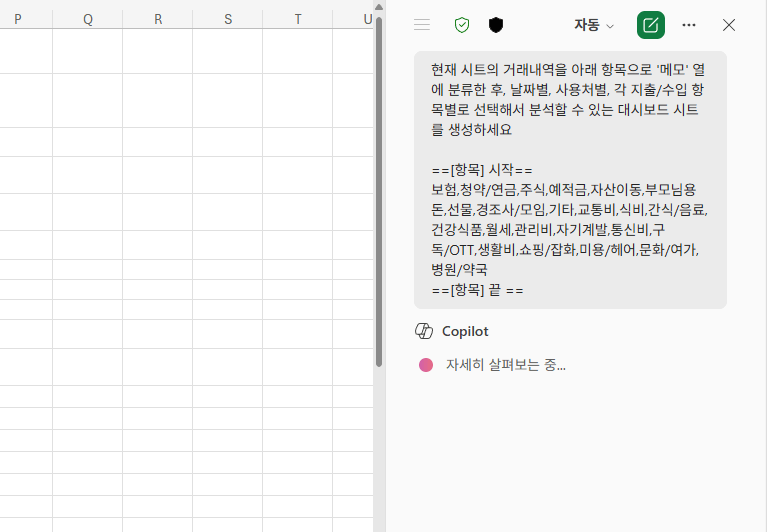Viewport: 768px width, 532px height.
Task: Start a new chat with green compose button
Action: 650,25
